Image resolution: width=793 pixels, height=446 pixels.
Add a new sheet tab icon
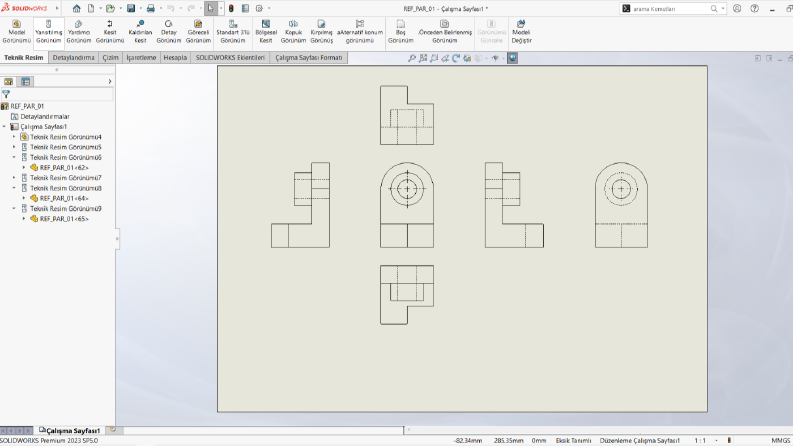[x=113, y=430]
